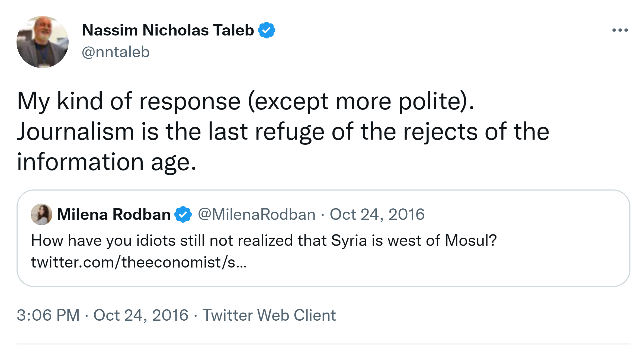Click Milena Rodban's blue verified checkmark
This screenshot has width=644, height=354.
coord(183,214)
